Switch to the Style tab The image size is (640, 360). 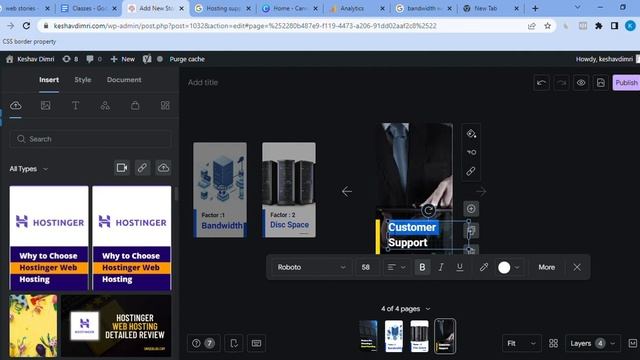point(82,80)
